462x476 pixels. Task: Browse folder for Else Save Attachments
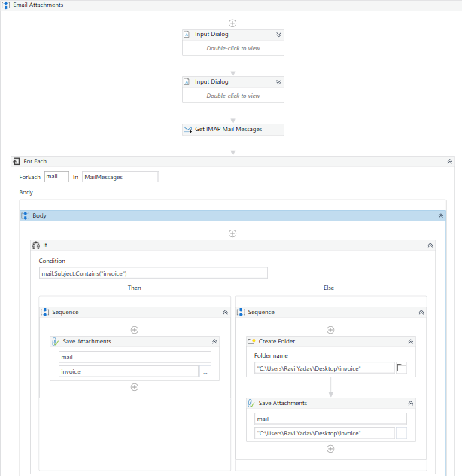[401, 434]
